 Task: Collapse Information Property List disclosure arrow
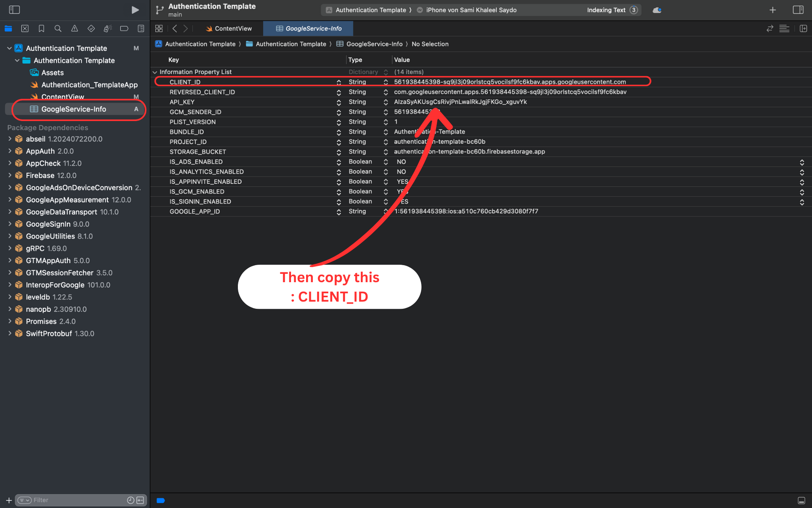tap(155, 72)
